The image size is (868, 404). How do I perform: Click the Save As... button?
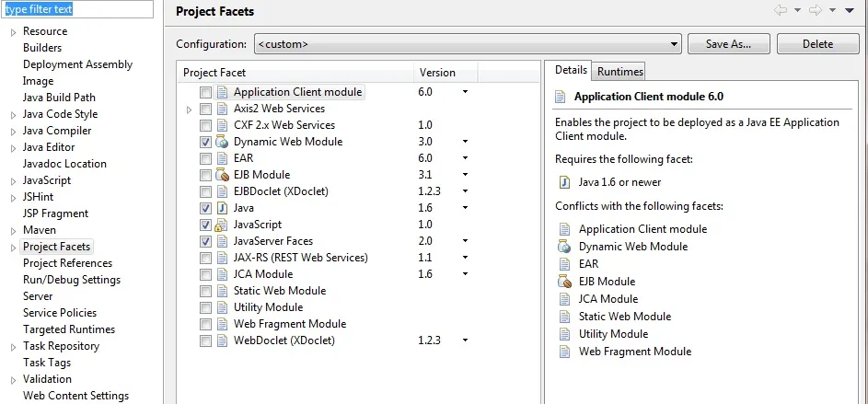(728, 43)
